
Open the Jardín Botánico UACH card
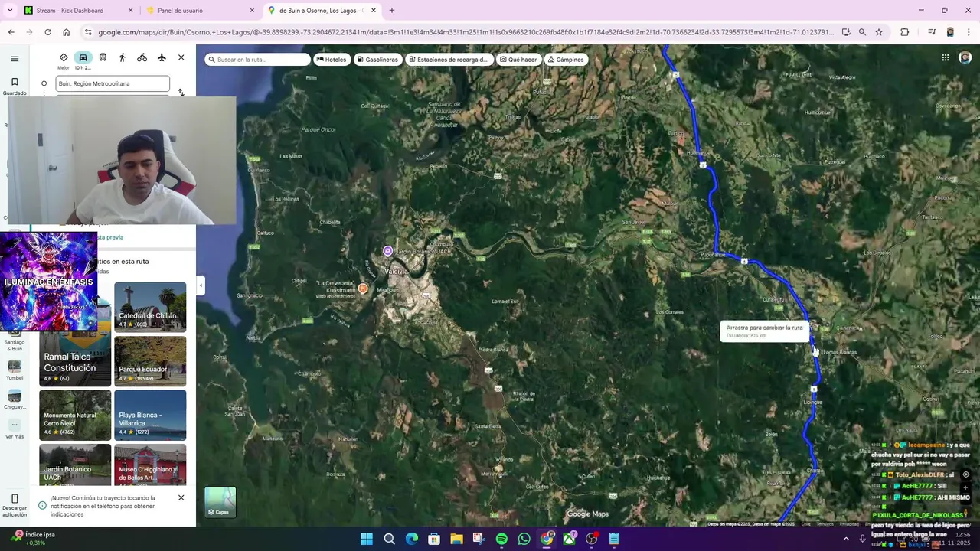click(75, 465)
